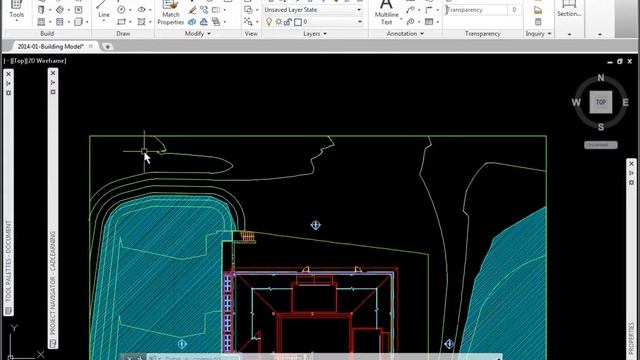Click the zoom extents icon in View panel

tap(248, 22)
